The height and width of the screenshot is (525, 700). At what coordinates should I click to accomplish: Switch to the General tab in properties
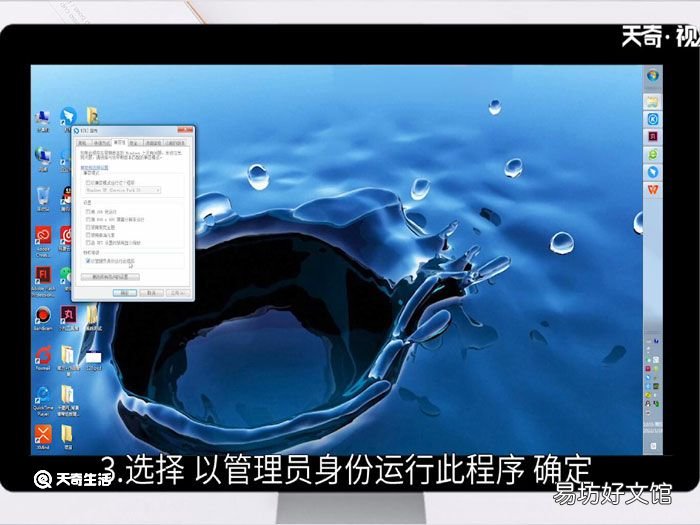coord(82,143)
